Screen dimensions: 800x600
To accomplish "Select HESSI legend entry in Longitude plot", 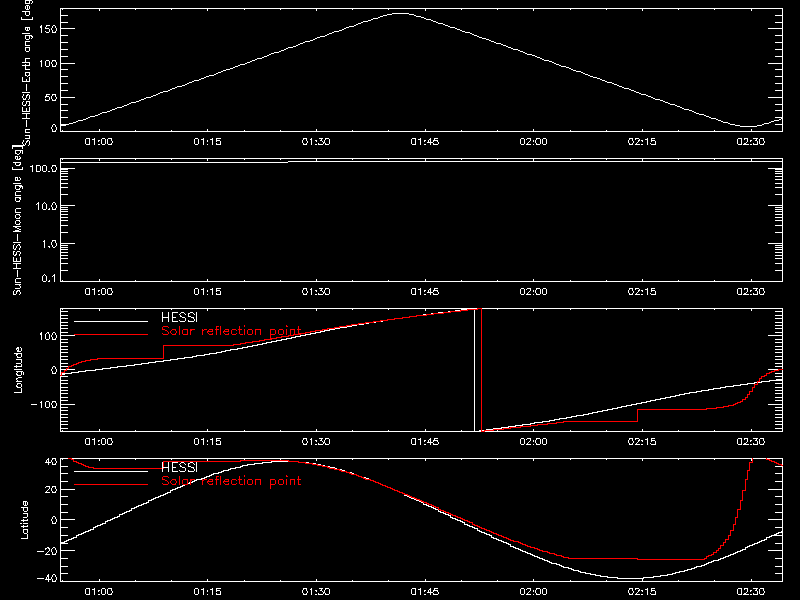I will pos(179,317).
